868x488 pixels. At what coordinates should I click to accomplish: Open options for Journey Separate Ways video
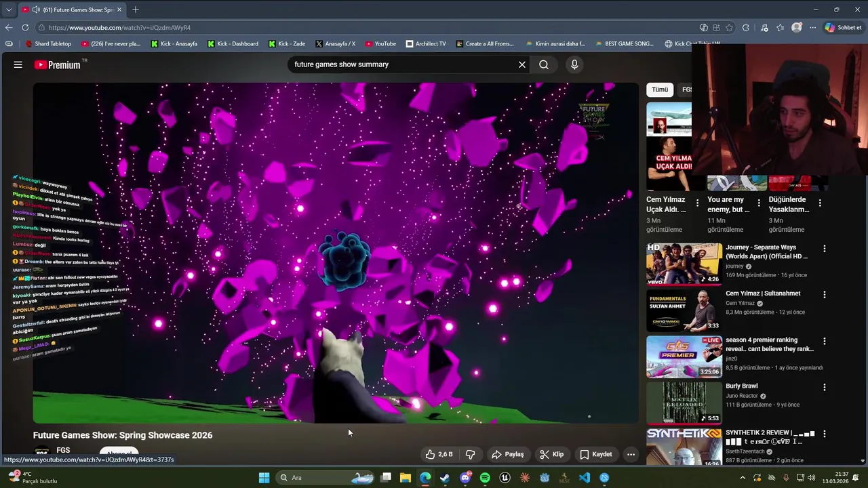tap(825, 249)
